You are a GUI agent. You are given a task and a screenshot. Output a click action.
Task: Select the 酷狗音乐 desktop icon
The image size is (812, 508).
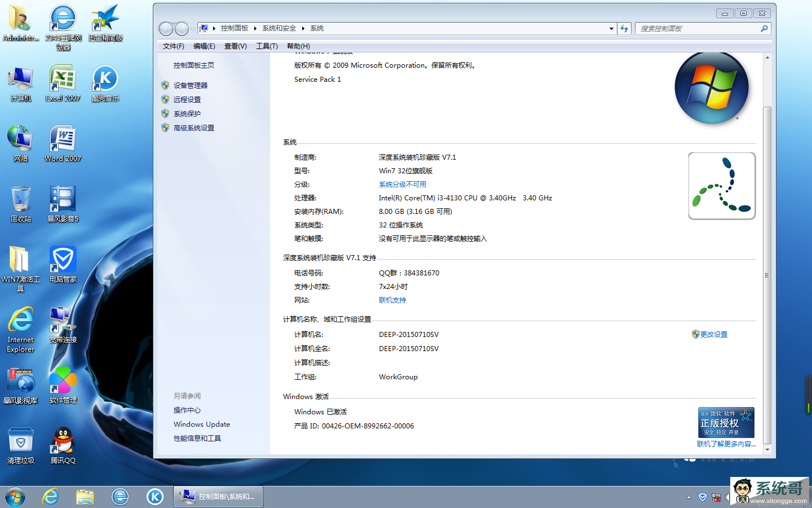105,84
